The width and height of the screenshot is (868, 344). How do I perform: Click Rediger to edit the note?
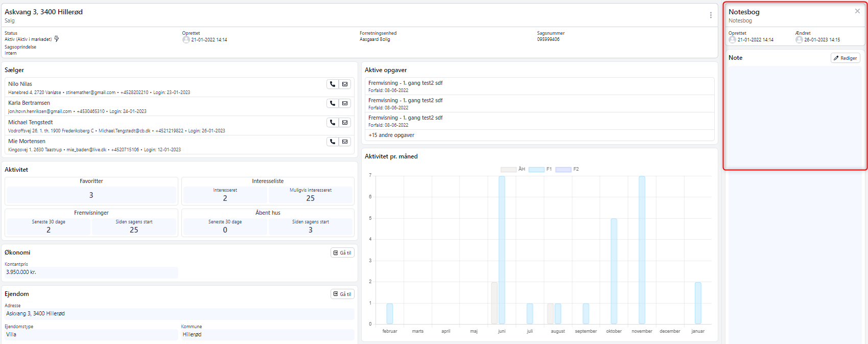[x=845, y=58]
